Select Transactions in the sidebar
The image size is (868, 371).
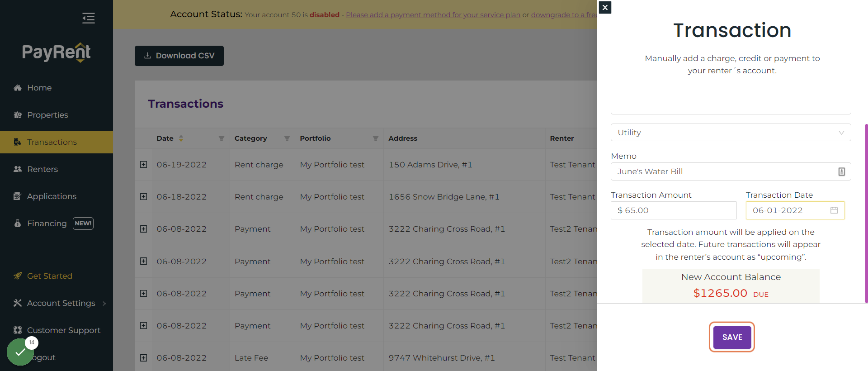click(57, 142)
